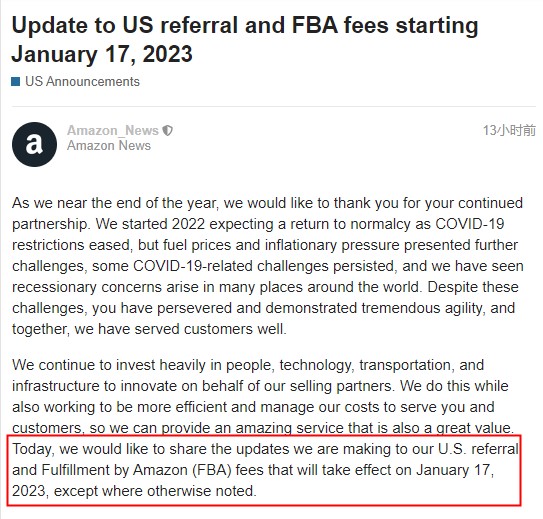Click the 'also working to be more efficient' line
This screenshot has width=543, height=519.
coord(253,407)
